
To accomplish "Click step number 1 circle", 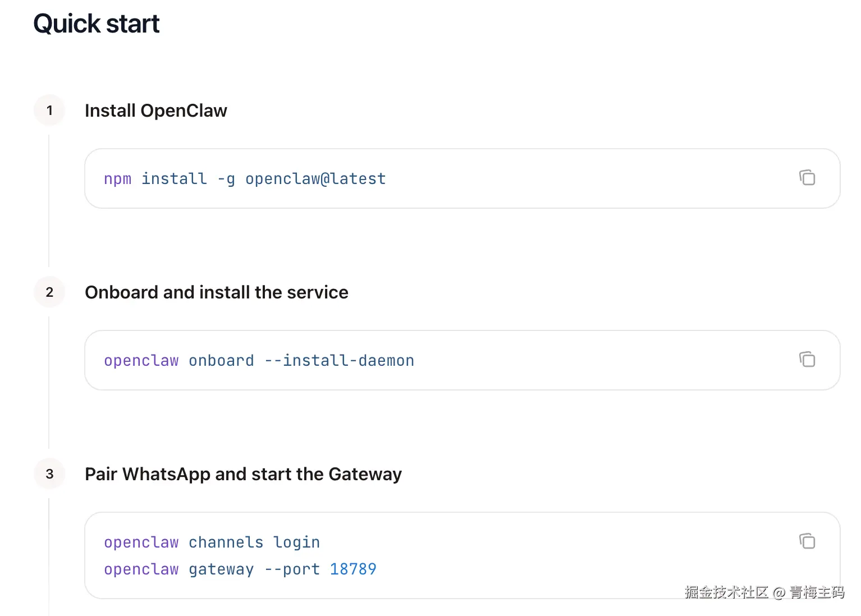I will click(49, 111).
